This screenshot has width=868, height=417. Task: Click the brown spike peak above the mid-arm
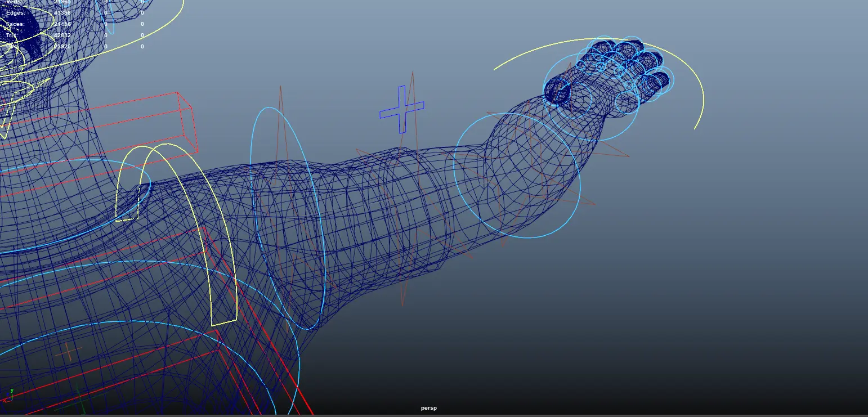(413, 73)
